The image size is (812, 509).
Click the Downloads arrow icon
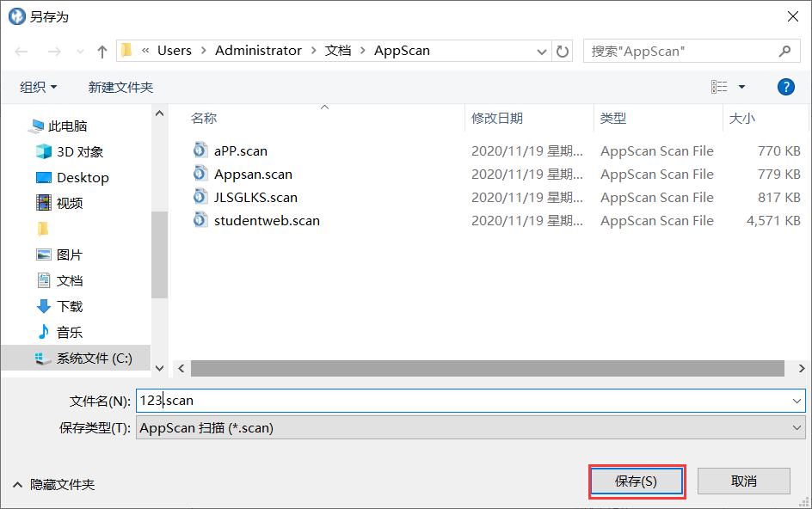pos(44,306)
